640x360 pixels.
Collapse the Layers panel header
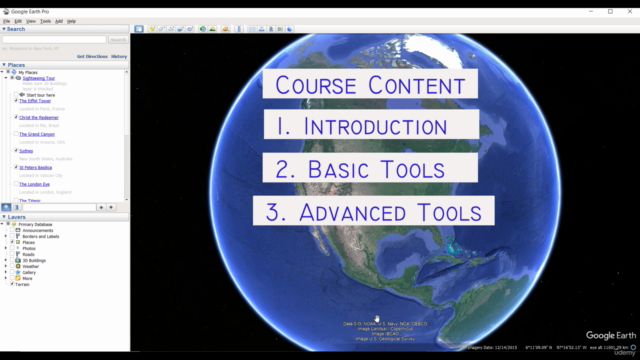tap(65, 217)
